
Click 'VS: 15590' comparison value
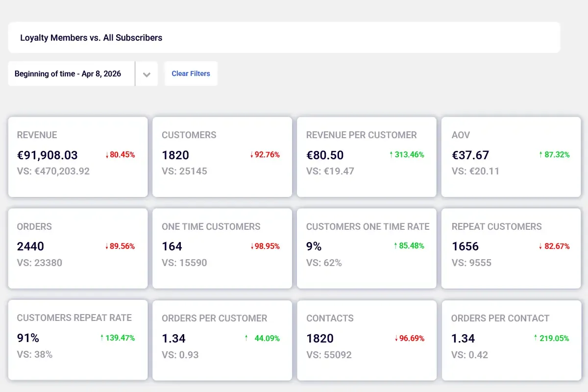pos(185,263)
